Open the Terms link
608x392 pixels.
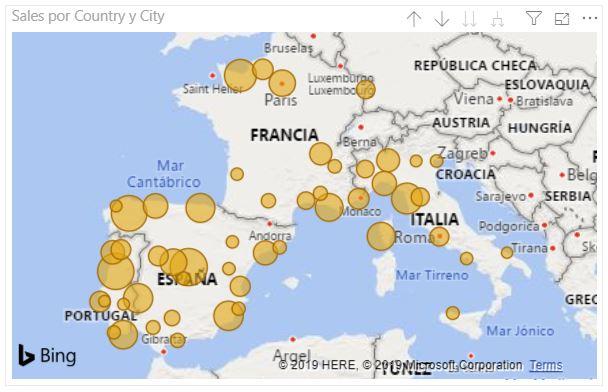pyautogui.click(x=546, y=365)
